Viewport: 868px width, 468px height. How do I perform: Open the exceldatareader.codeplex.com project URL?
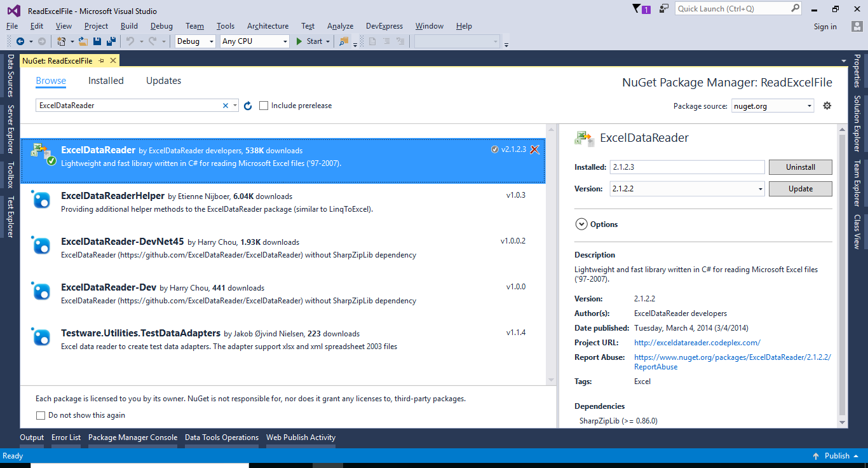[697, 343]
